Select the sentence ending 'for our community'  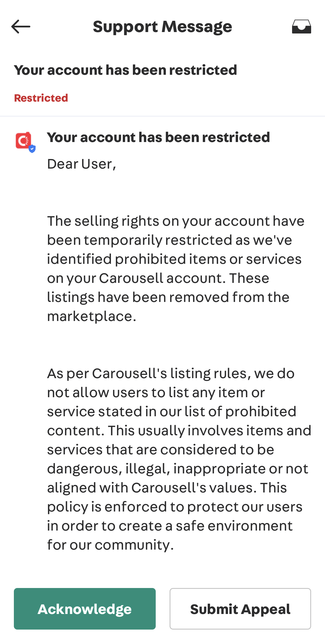tap(175, 516)
